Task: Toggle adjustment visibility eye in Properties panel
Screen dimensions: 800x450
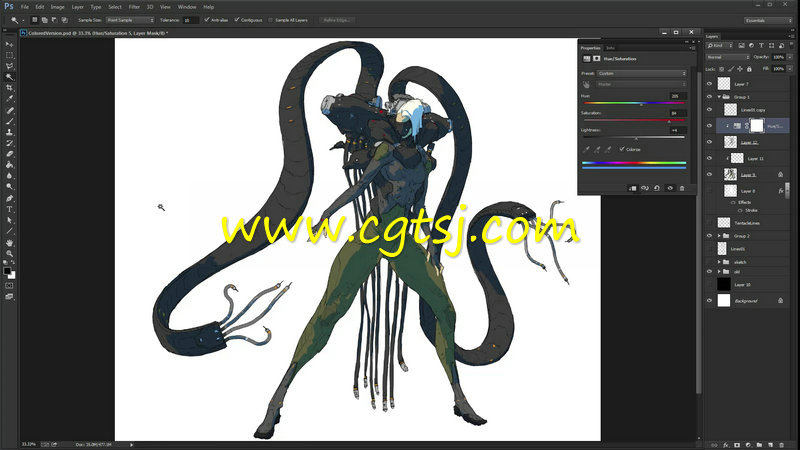Action: (670, 188)
